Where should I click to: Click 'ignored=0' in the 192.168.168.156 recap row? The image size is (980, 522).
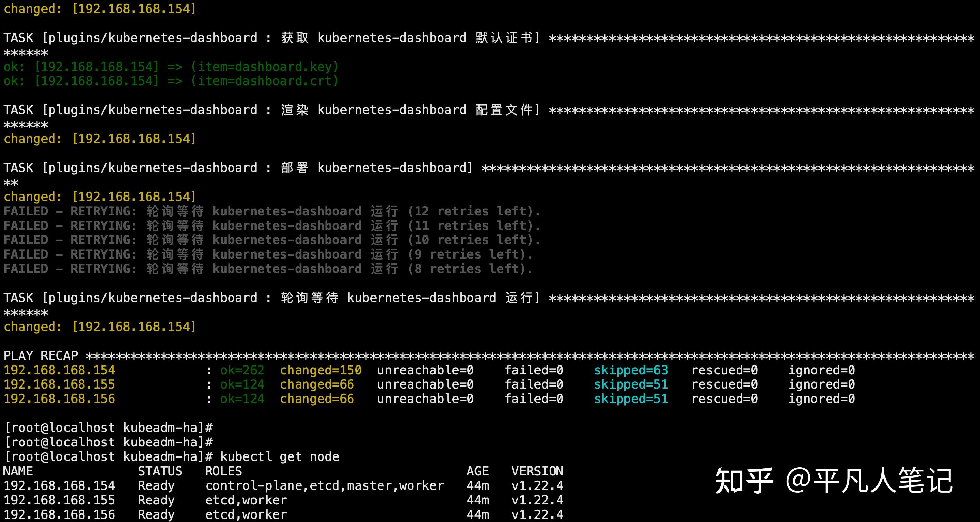[822, 399]
